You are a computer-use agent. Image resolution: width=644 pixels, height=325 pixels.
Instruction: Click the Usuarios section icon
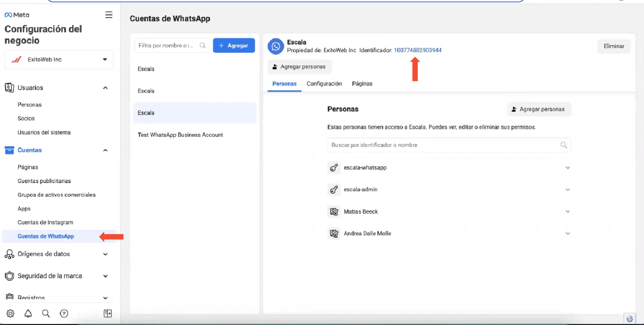(9, 87)
